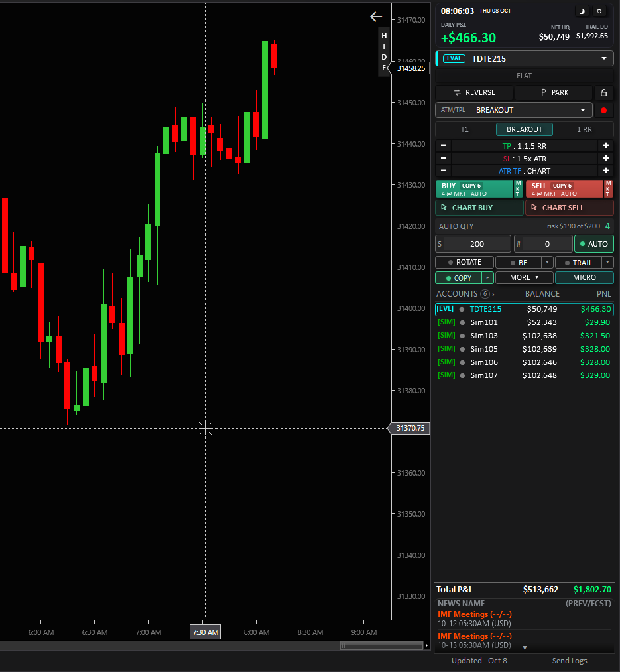Click the chart scrollbar right arrow
The width and height of the screenshot is (620, 672).
click(x=426, y=645)
